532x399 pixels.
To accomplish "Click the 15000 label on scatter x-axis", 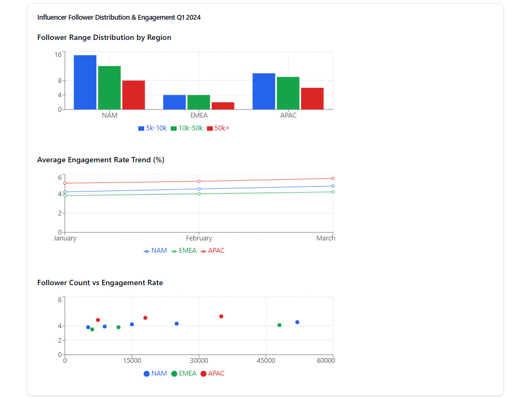I will pos(132,361).
